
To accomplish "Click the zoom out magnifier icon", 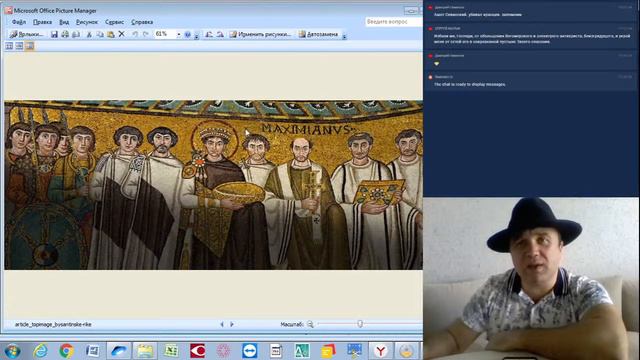I will point(310,324).
